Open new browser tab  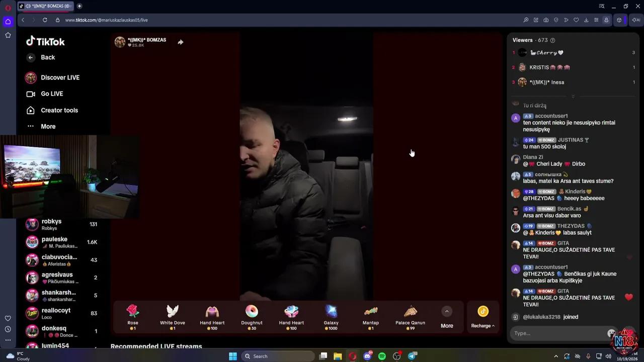pyautogui.click(x=79, y=6)
